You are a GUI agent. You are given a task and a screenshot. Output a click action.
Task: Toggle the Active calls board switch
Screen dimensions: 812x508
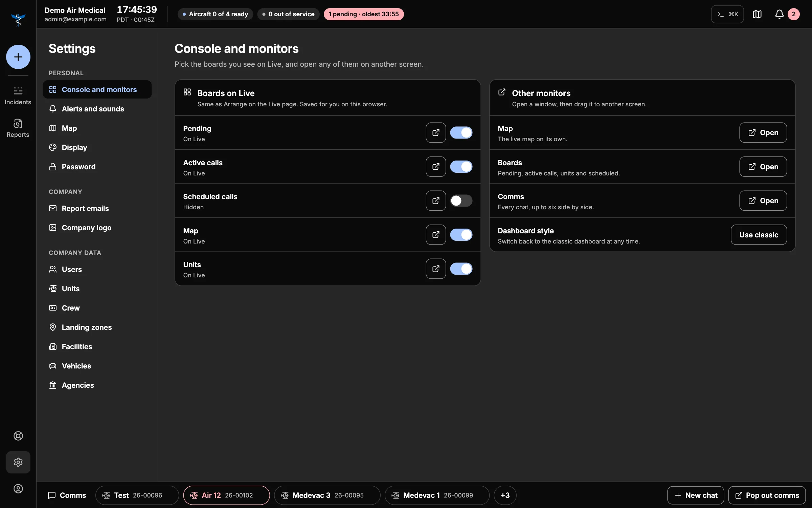(461, 167)
